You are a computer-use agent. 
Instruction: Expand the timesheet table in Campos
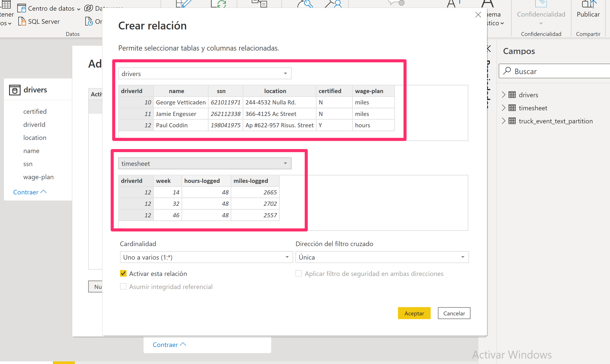504,108
